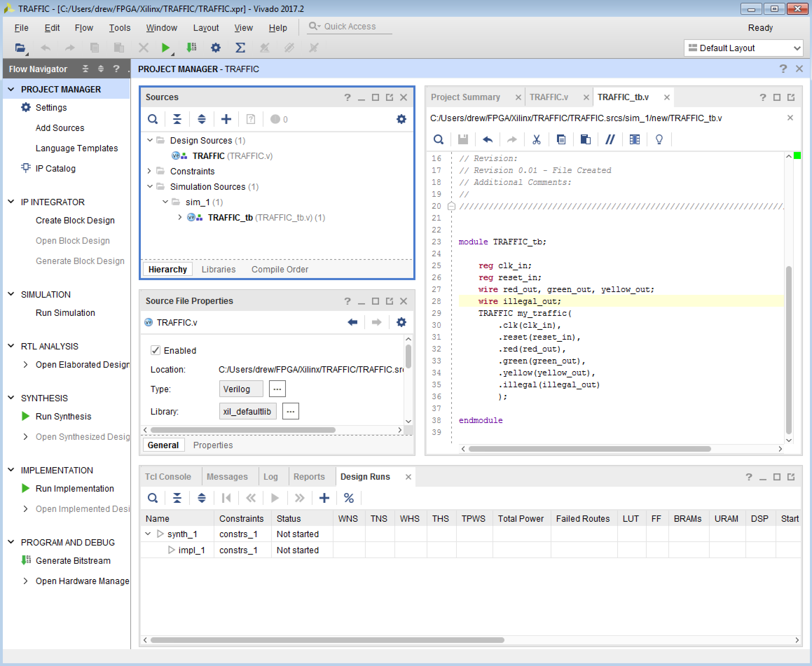
Task: Click the Settings gear in Flow Navigator
Action: [26, 107]
